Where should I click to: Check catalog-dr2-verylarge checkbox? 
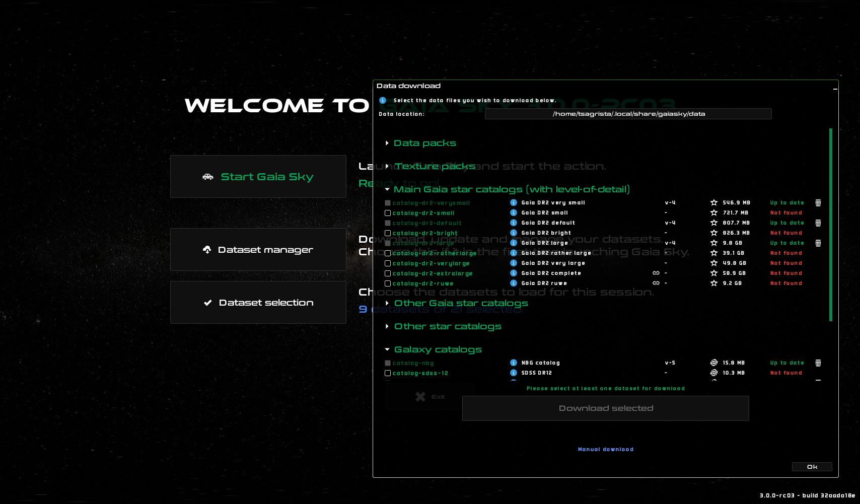(388, 263)
